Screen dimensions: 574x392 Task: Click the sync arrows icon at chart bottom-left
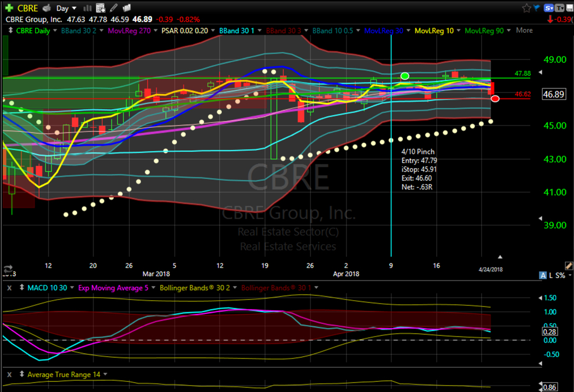click(8, 269)
